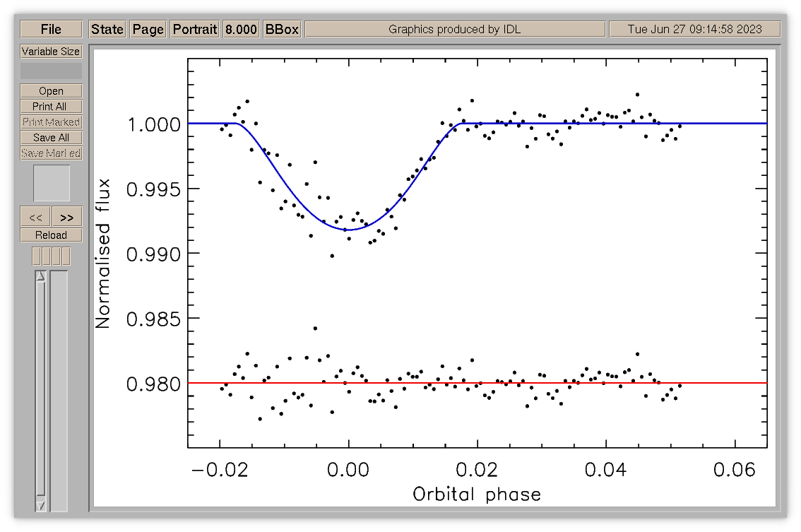The height and width of the screenshot is (532, 801).
Task: Go to previous page with << arrow
Action: [x=35, y=217]
